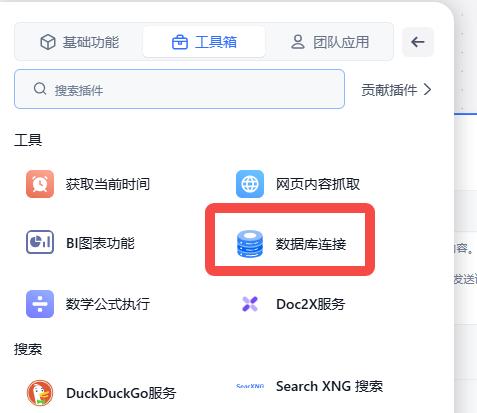
Task: Pick the 数学公式执行 tool
Action: coord(88,304)
